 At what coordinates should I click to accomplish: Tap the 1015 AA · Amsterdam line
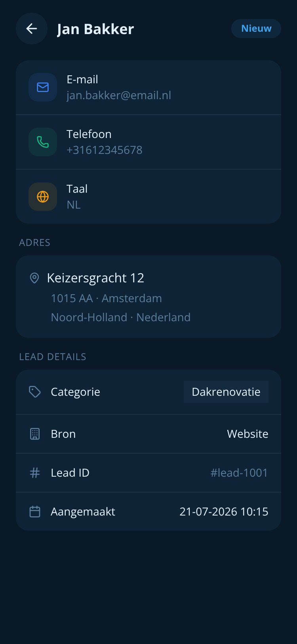(x=106, y=298)
